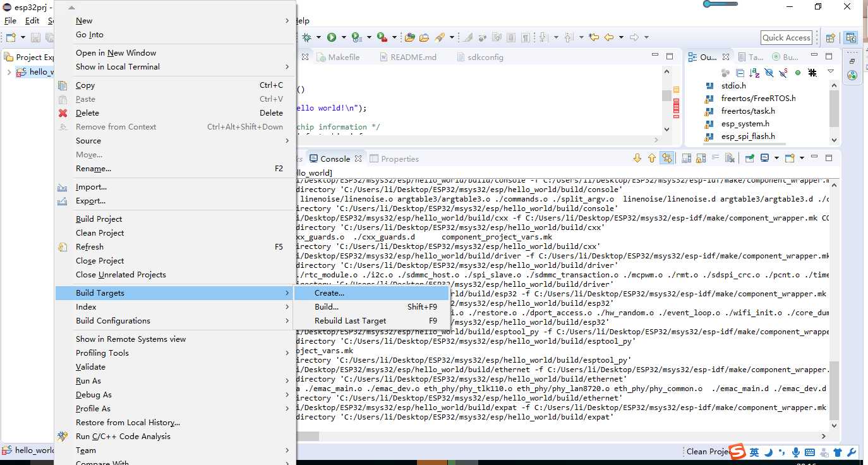Screen dimensions: 868x465
Task: Toggle Hide Non-Public Members green dot
Action: [797, 73]
